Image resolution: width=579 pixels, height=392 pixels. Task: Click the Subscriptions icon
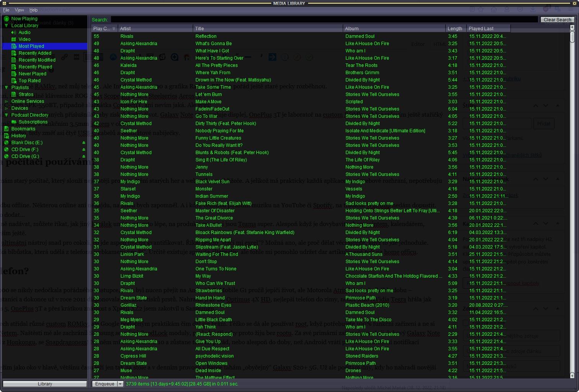(x=14, y=122)
